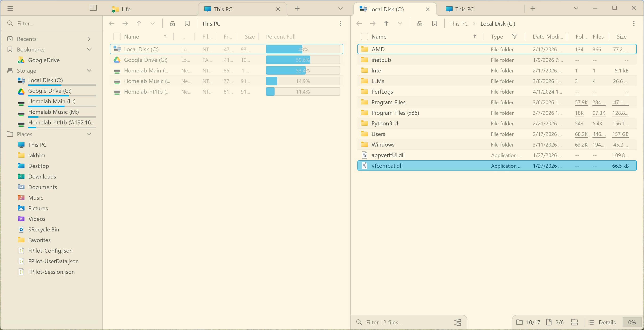Viewport: 644px width, 330px height.
Task: Open the filter icon next to the Type column
Action: pyautogui.click(x=515, y=36)
